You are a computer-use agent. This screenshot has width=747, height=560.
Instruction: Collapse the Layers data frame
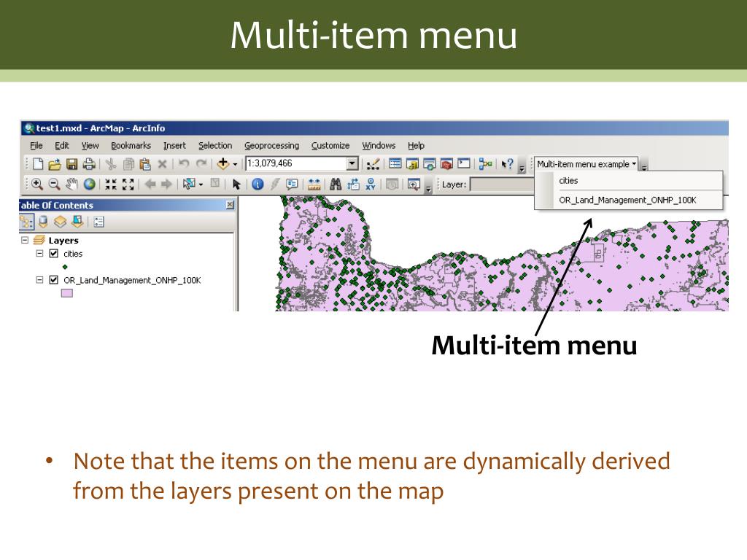(25, 240)
